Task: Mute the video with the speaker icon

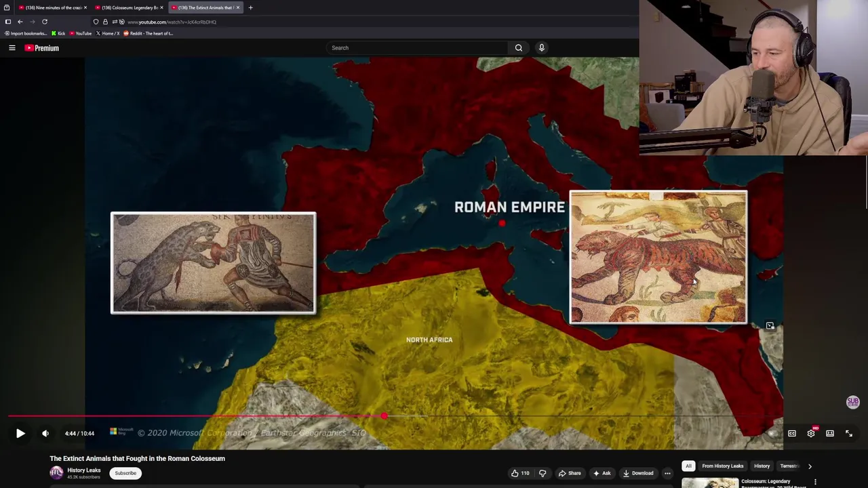Action: (x=45, y=433)
